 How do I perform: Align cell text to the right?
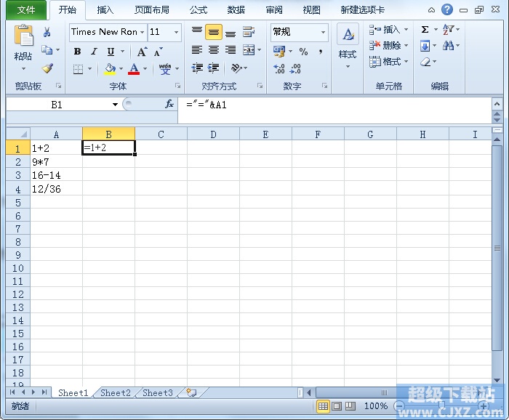pyautogui.click(x=231, y=49)
